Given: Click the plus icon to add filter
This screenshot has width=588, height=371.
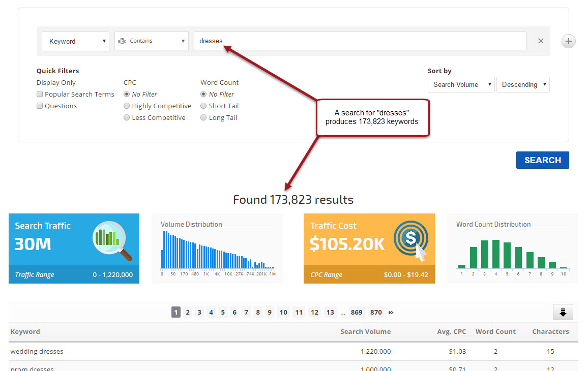Looking at the screenshot, I should (569, 41).
